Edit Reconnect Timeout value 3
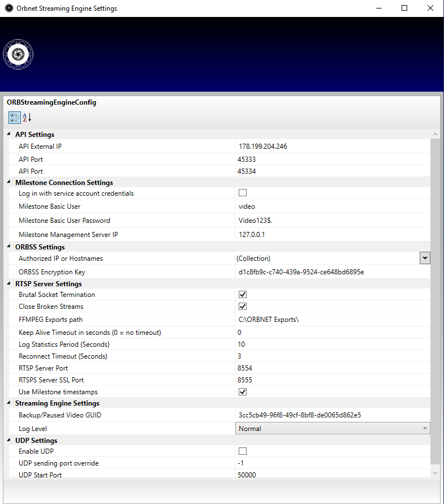 point(333,356)
